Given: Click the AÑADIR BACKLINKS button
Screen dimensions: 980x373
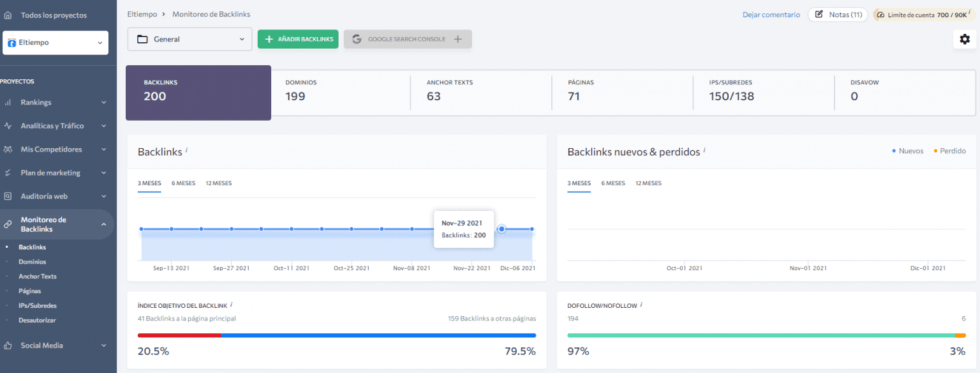Looking at the screenshot, I should pos(297,39).
